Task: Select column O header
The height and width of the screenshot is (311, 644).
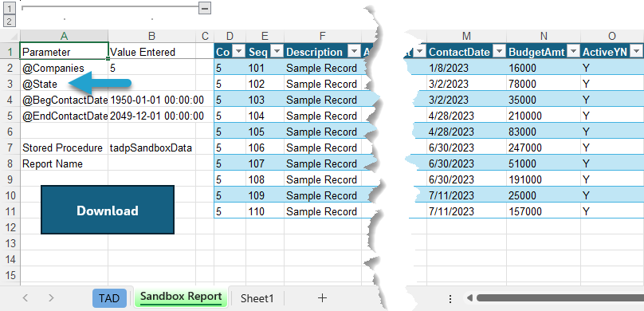Action: (612, 36)
